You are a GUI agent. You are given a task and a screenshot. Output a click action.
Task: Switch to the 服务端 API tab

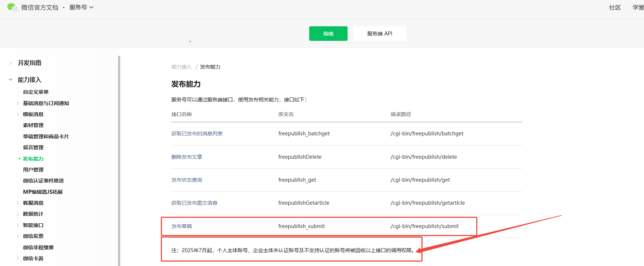coord(380,34)
